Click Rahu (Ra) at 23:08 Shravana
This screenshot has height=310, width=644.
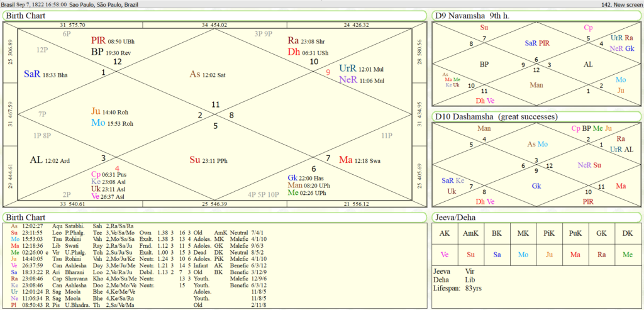tap(293, 41)
